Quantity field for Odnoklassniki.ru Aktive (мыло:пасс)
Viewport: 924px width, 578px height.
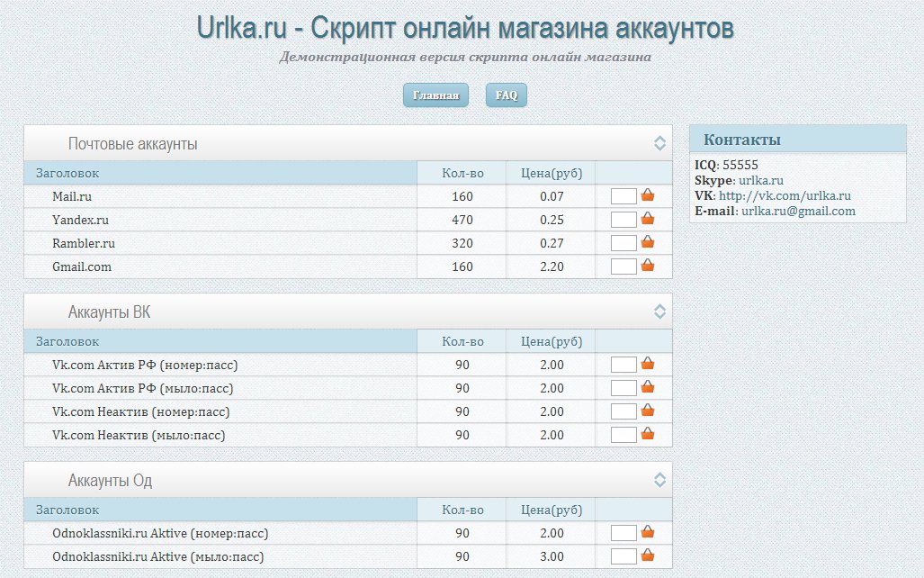pyautogui.click(x=623, y=556)
